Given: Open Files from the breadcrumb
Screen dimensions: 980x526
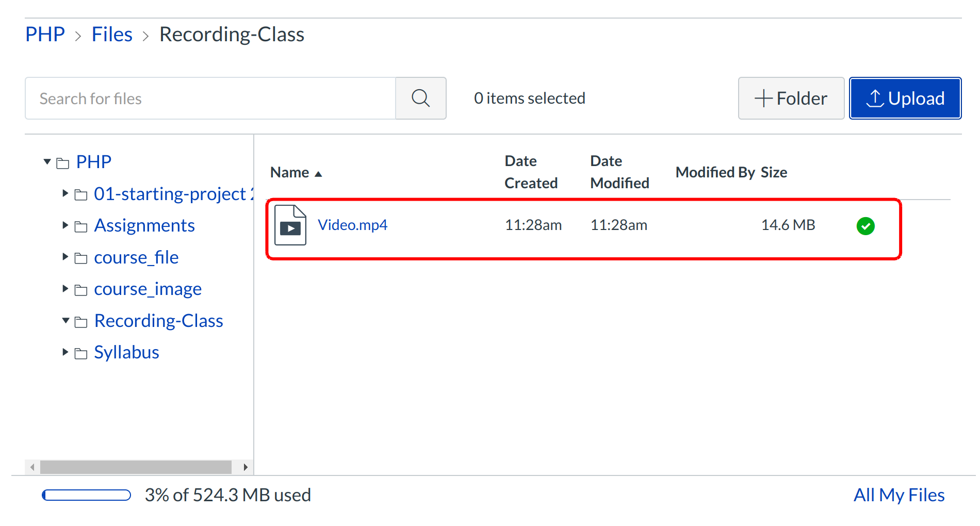Looking at the screenshot, I should click(x=112, y=34).
